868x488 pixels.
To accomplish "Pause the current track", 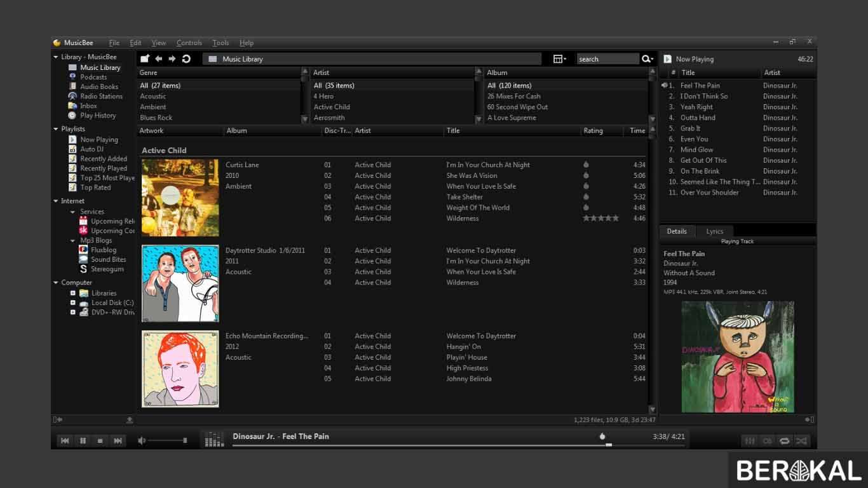I will click(83, 440).
